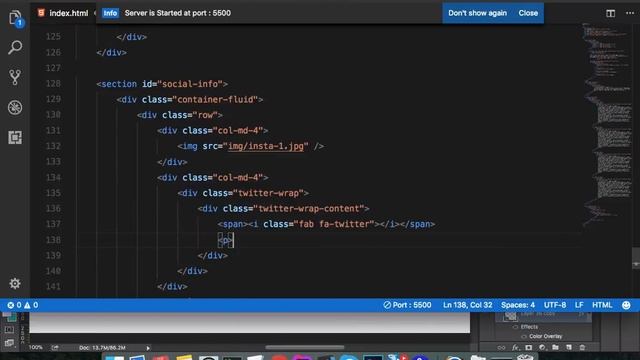The width and height of the screenshot is (640, 360).
Task: Open go to line via Ln 138, Col 32
Action: pyautogui.click(x=467, y=305)
